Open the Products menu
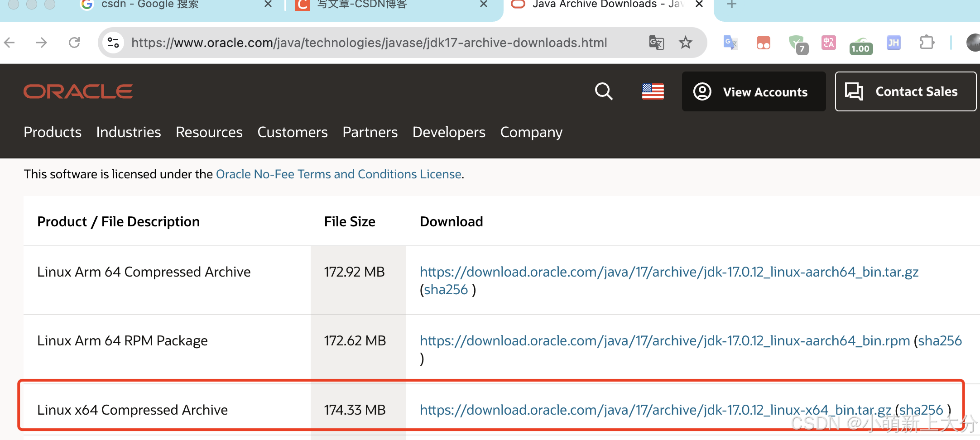 coord(53,132)
